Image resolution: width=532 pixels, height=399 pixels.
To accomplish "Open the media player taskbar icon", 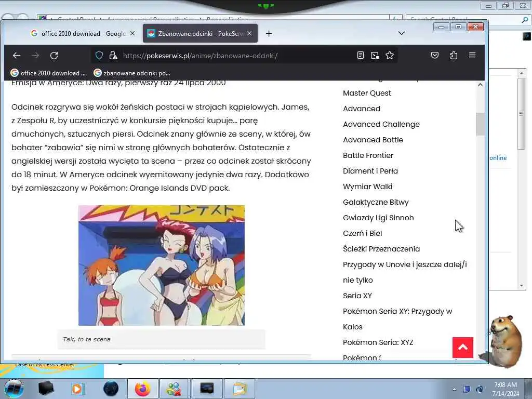I will [x=77, y=389].
